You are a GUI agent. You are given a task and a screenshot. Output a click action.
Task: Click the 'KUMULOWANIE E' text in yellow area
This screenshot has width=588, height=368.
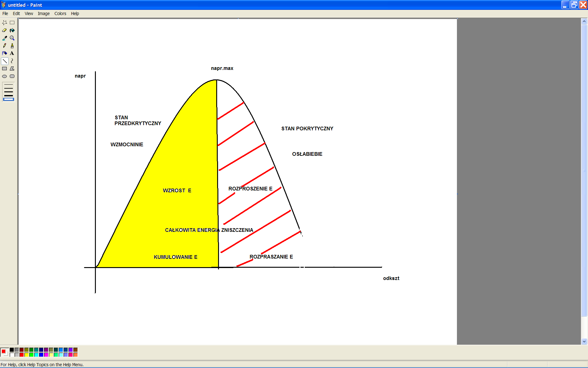tap(175, 257)
